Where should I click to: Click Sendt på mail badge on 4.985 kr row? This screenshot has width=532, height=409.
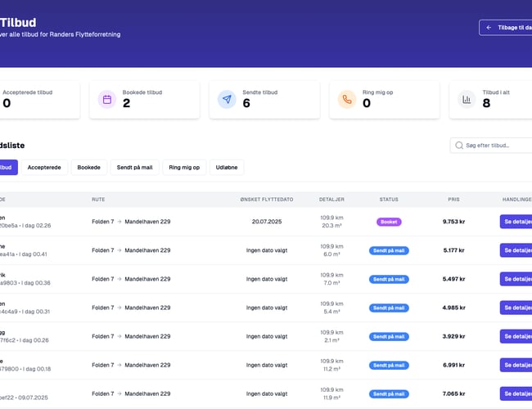389,308
